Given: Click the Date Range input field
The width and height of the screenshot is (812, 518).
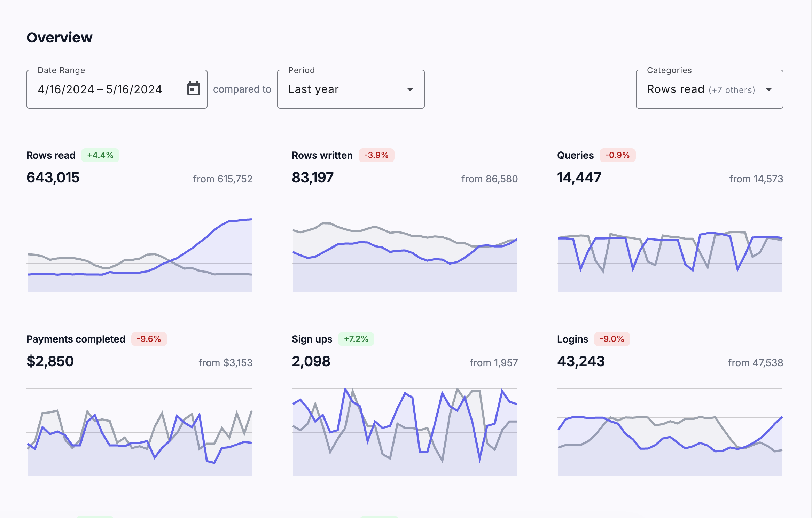Looking at the screenshot, I should [104, 89].
